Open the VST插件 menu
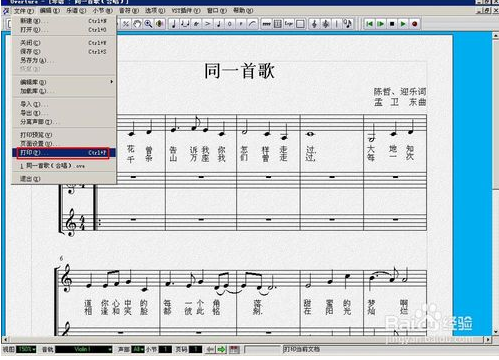The height and width of the screenshot is (360, 499). coord(186,11)
